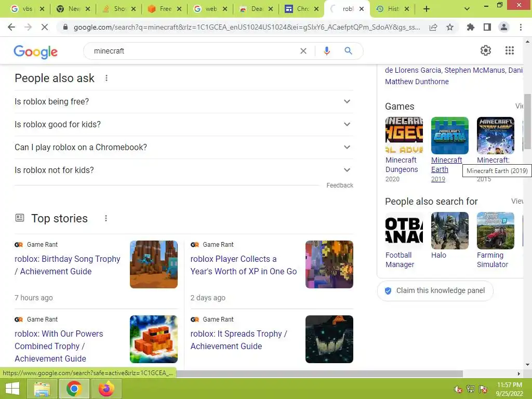Start voice search with the microphone
Image resolution: width=532 pixels, height=399 pixels.
point(327,51)
